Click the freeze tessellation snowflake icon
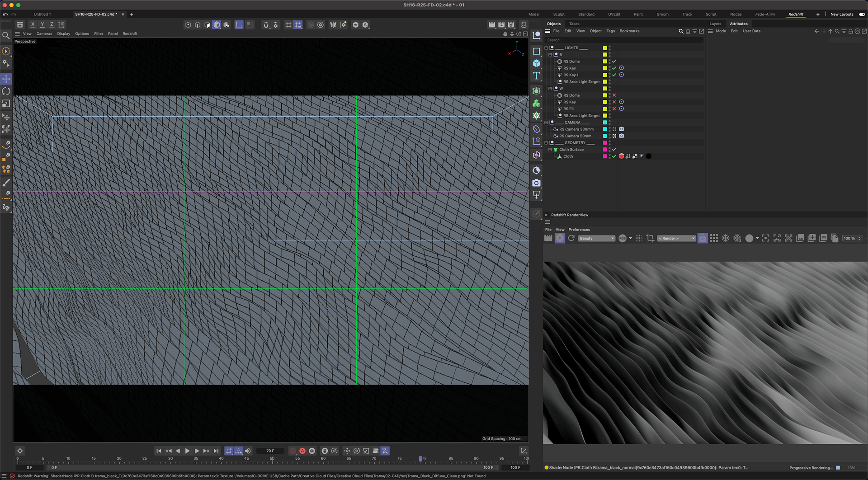Screen dimensions: 868x480 726,238
